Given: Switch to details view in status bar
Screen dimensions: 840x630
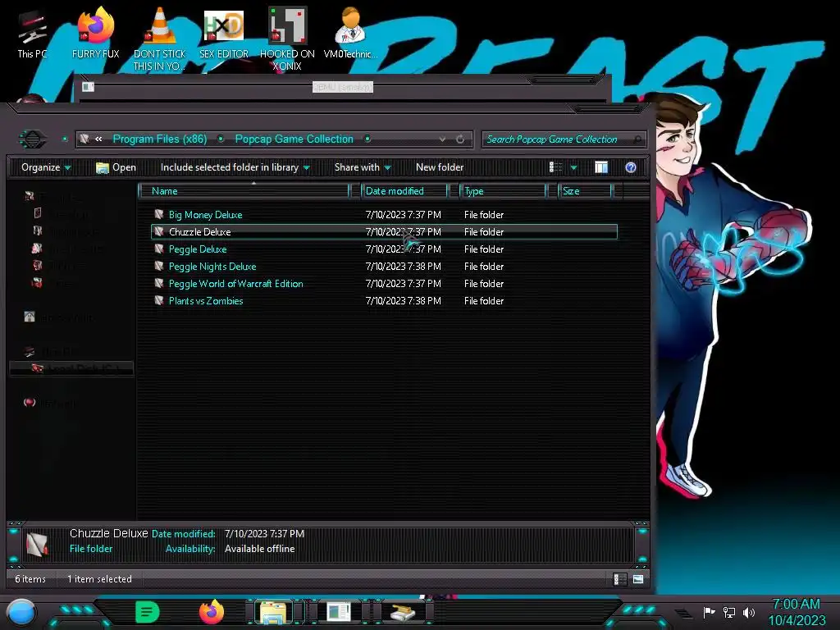Looking at the screenshot, I should tap(620, 579).
